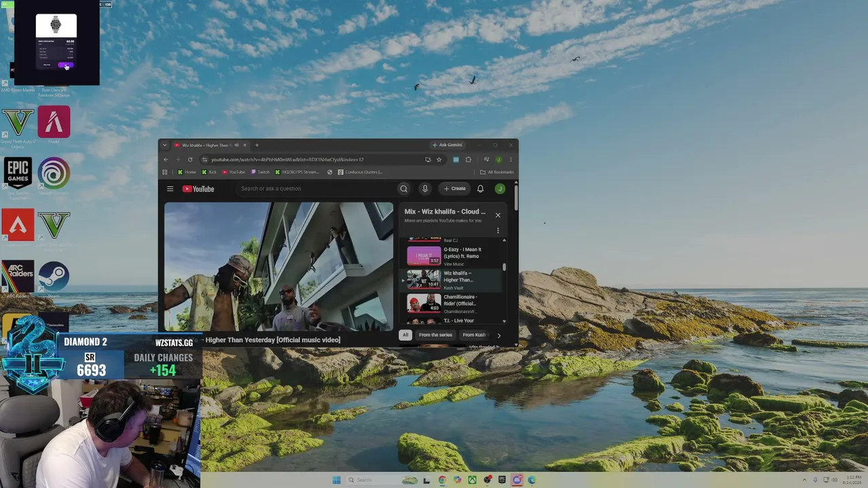The height and width of the screenshot is (488, 868).
Task: Go back in the Chrome browser
Action: pos(165,160)
